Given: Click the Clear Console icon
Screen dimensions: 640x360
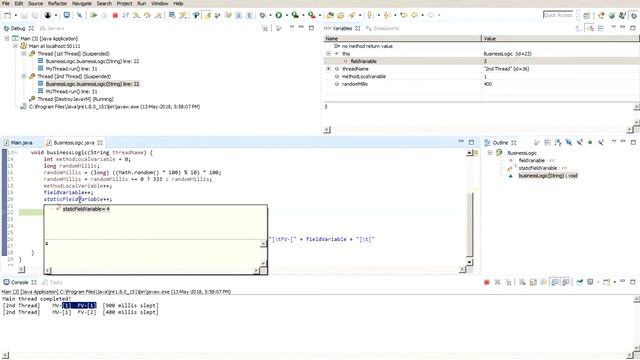Looking at the screenshot, I should pyautogui.click(x=522, y=282).
